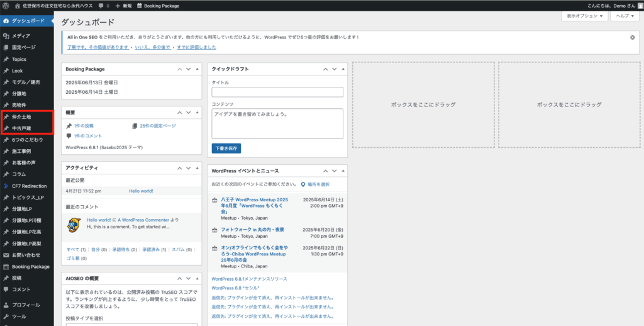Open the ヘルプ dropdown

tap(625, 16)
